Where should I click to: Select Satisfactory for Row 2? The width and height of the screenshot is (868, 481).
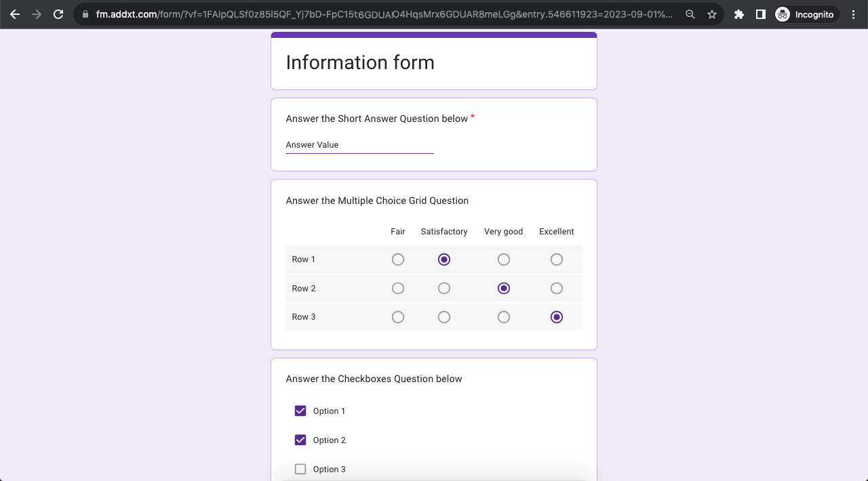click(x=444, y=289)
